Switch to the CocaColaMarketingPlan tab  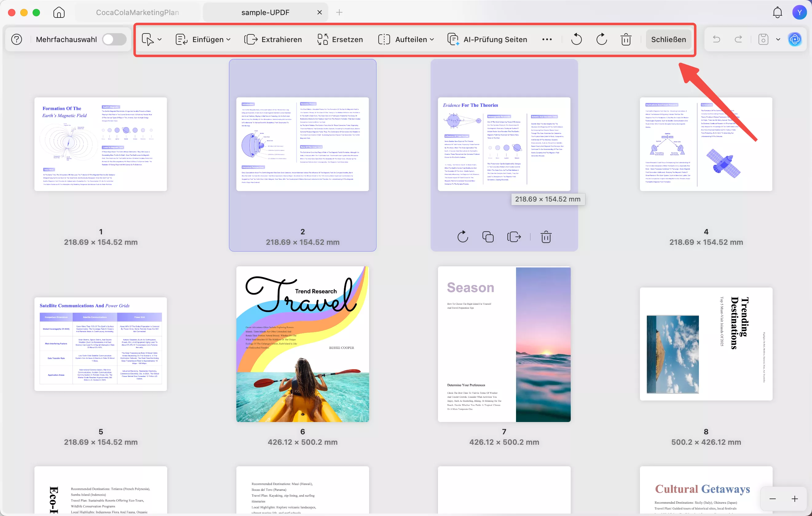pyautogui.click(x=137, y=13)
